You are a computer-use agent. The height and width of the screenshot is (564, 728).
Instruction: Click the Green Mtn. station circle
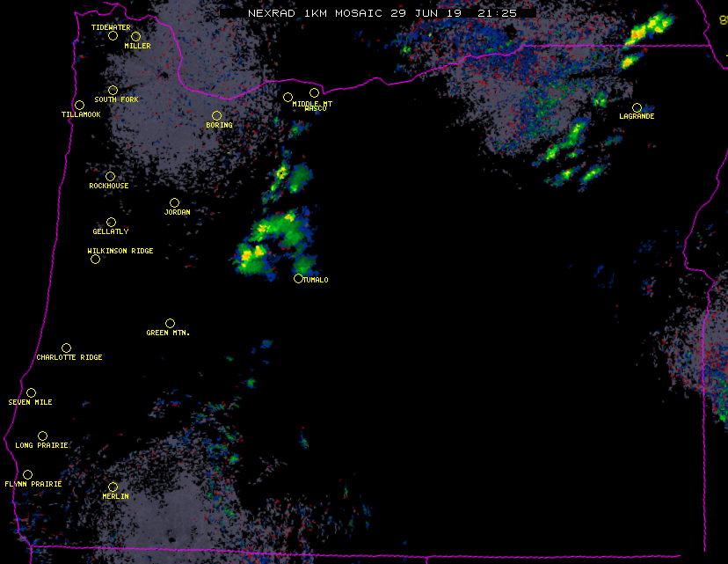170,323
